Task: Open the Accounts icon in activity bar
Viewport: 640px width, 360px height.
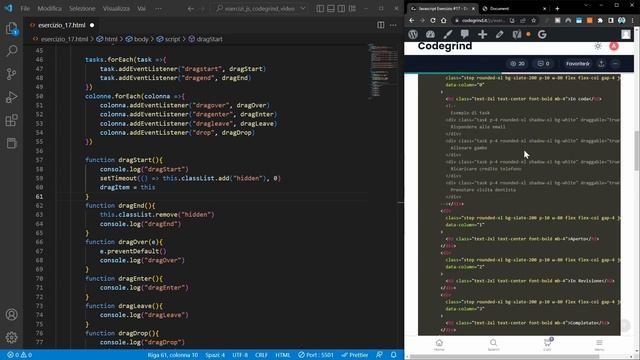Action: pos(11,314)
